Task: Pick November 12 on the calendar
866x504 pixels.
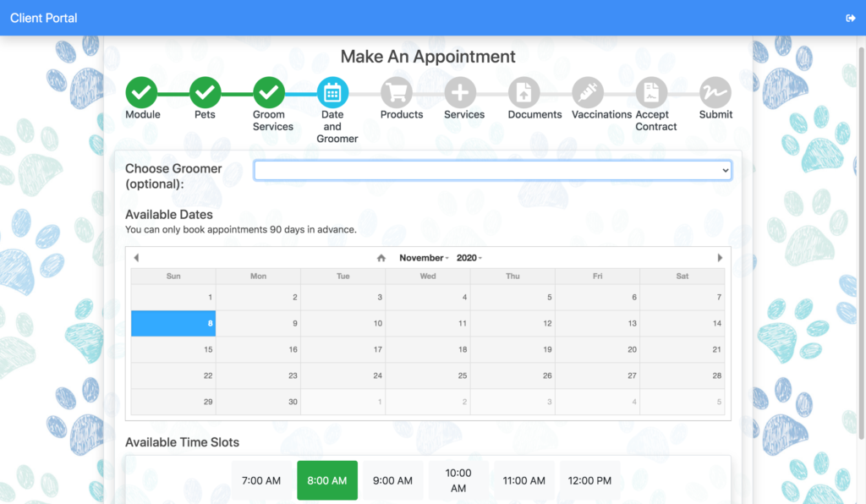Action: [x=512, y=324]
